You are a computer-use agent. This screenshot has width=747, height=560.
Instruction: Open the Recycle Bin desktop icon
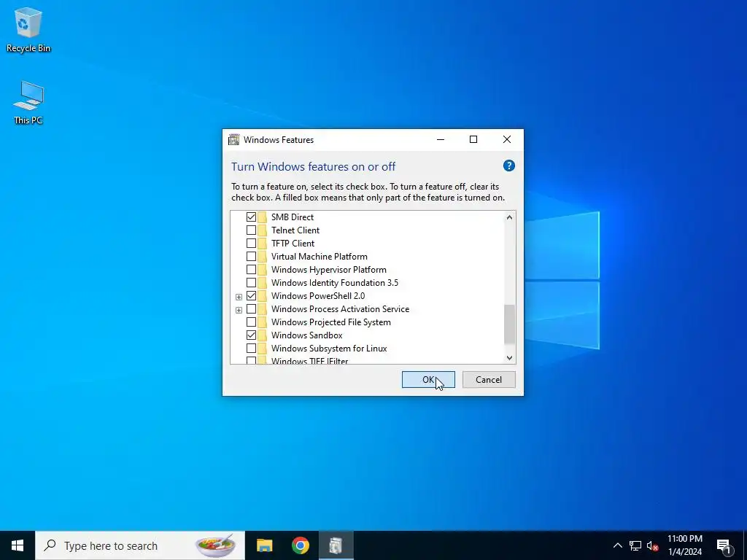pyautogui.click(x=28, y=30)
